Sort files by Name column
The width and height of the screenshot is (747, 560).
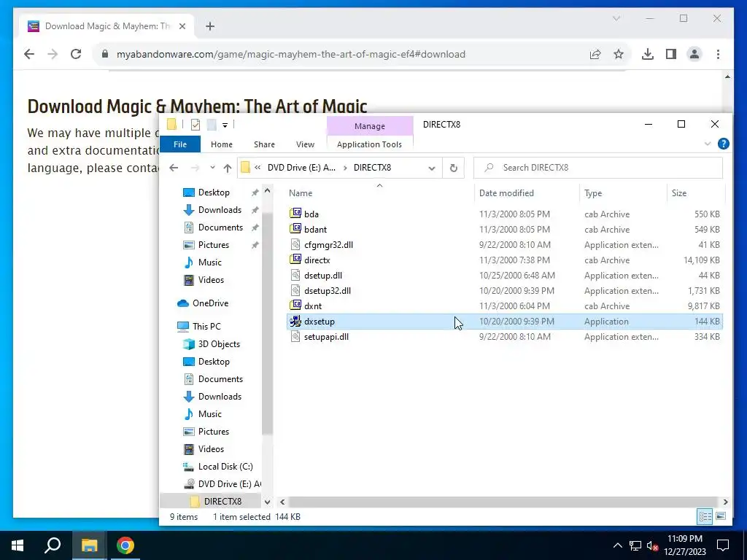pos(379,192)
